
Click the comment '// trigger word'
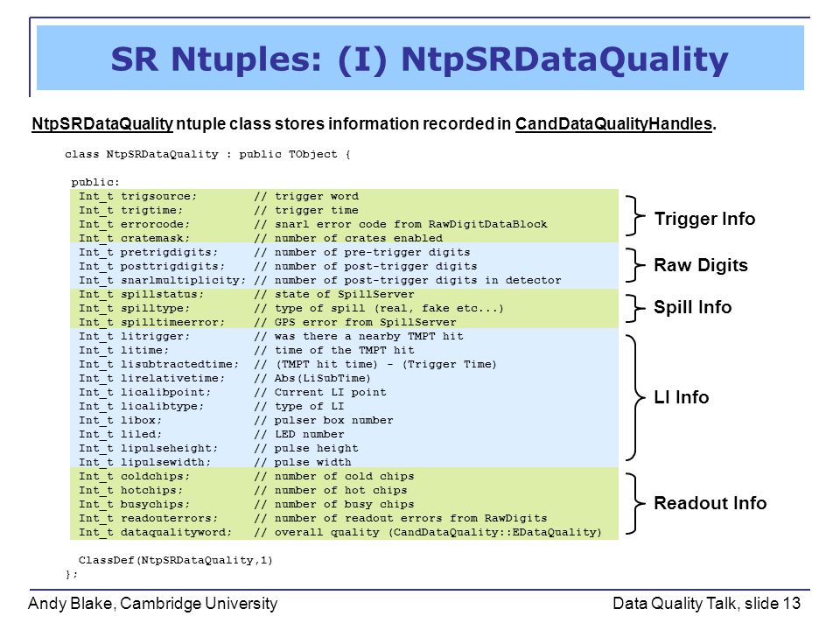[306, 196]
